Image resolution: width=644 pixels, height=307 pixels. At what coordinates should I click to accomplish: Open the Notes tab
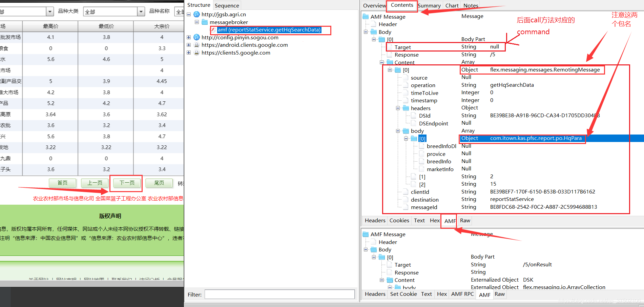(x=471, y=5)
